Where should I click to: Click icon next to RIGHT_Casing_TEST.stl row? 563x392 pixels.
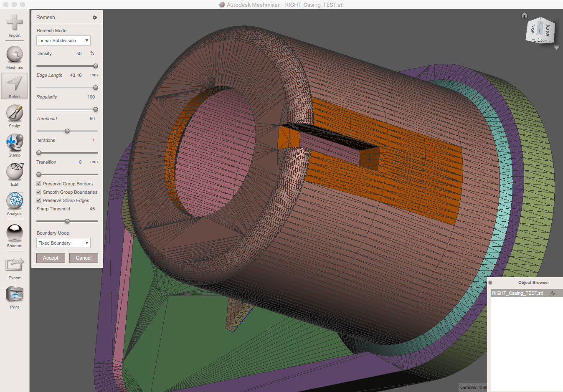pyautogui.click(x=552, y=293)
